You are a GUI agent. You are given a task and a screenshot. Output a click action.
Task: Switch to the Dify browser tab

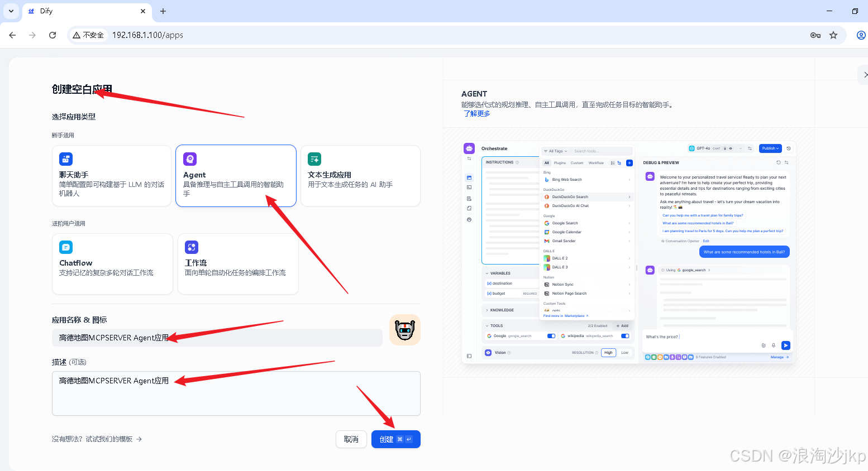pos(87,11)
